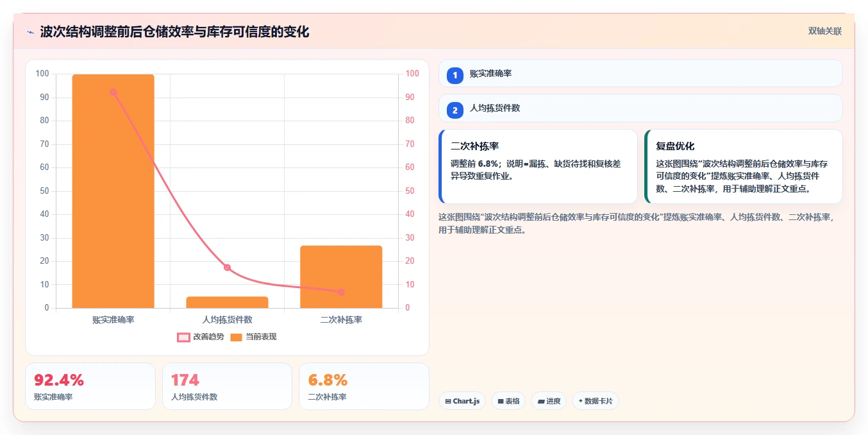Click the trend line point above 二次补拣率
Image resolution: width=868 pixels, height=435 pixels.
tap(341, 292)
